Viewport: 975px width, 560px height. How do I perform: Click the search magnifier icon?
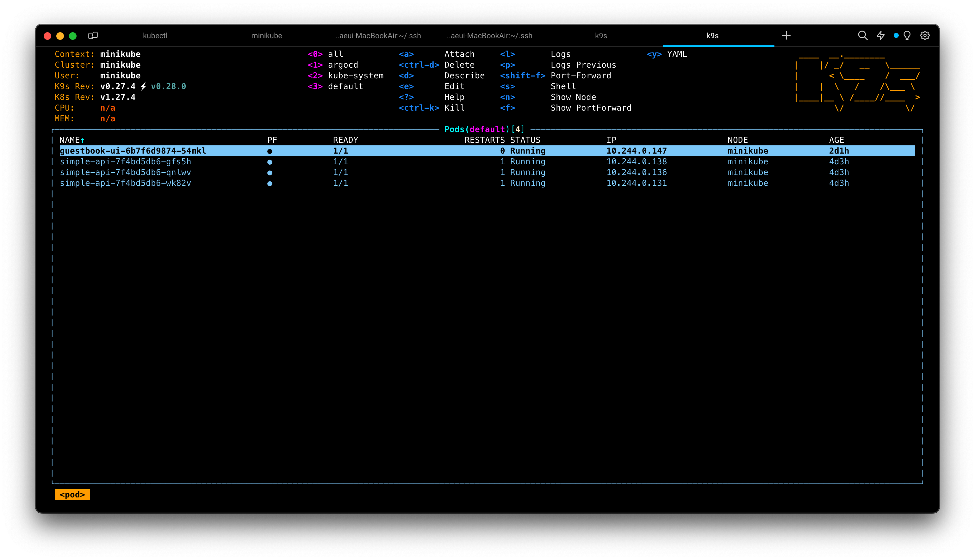point(863,35)
